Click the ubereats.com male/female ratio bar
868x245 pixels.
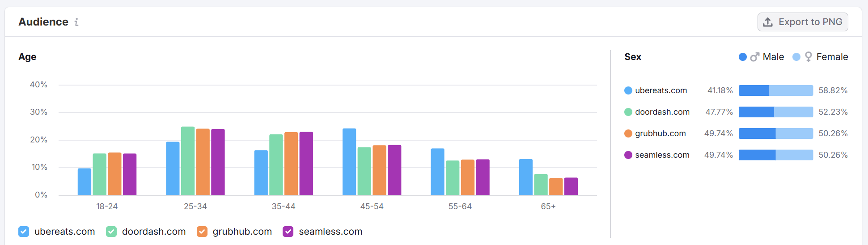[775, 90]
